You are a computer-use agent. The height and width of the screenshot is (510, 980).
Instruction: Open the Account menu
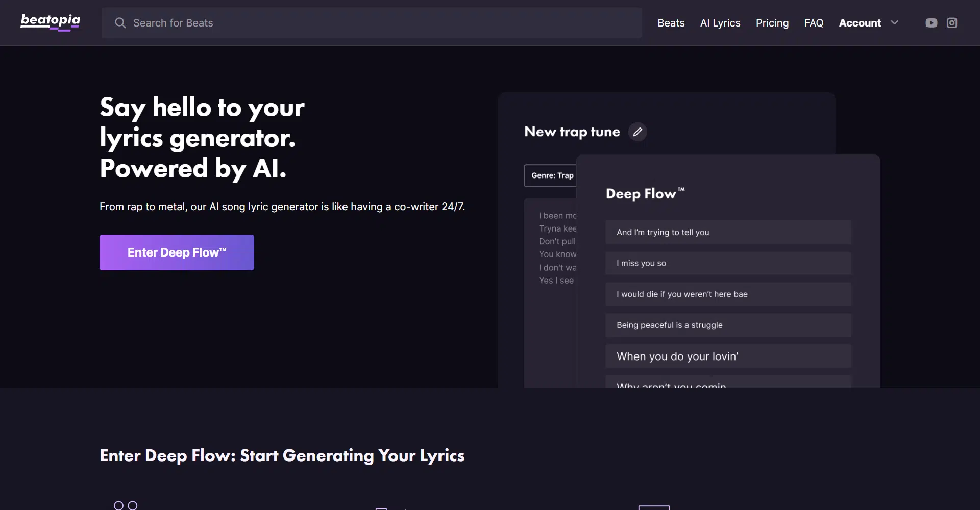point(860,23)
